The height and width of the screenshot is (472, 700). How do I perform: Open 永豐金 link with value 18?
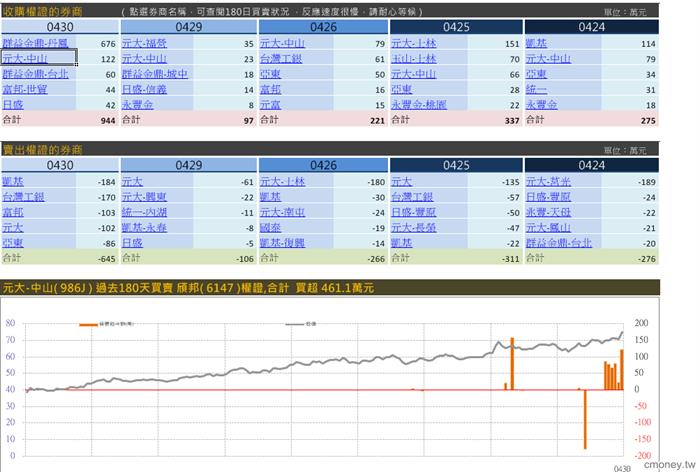[542, 104]
